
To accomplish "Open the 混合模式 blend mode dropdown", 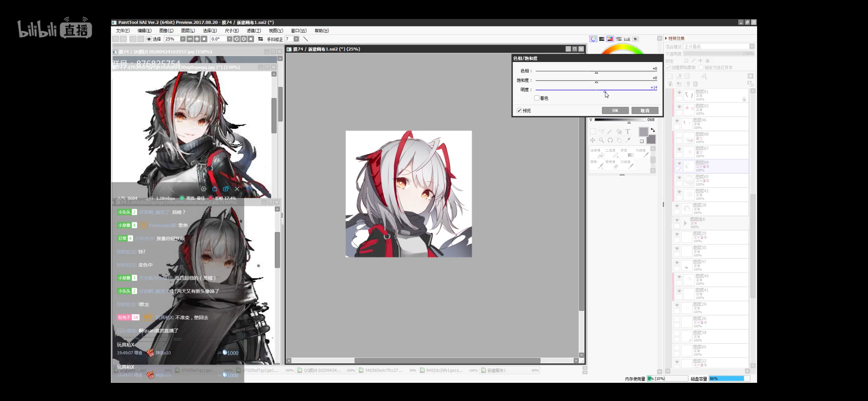I will point(719,46).
